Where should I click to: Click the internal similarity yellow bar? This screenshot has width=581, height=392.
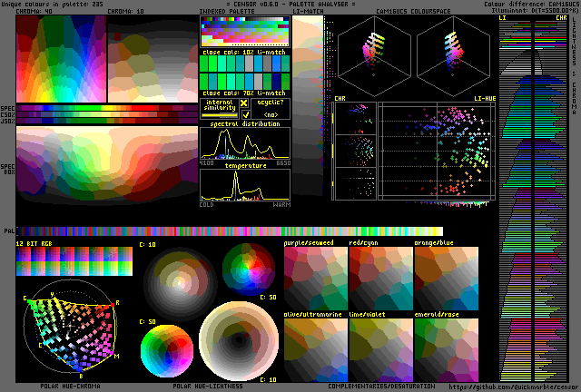(x=218, y=114)
